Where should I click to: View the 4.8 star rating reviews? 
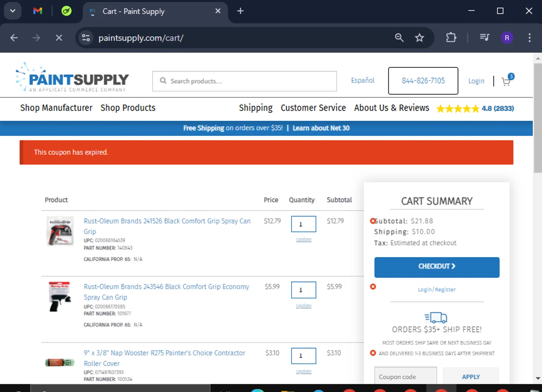point(475,108)
